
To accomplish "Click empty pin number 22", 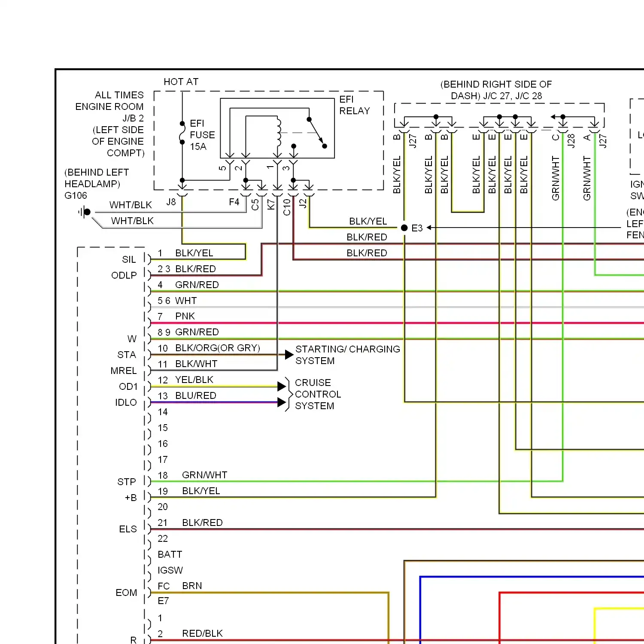I will point(163,538).
